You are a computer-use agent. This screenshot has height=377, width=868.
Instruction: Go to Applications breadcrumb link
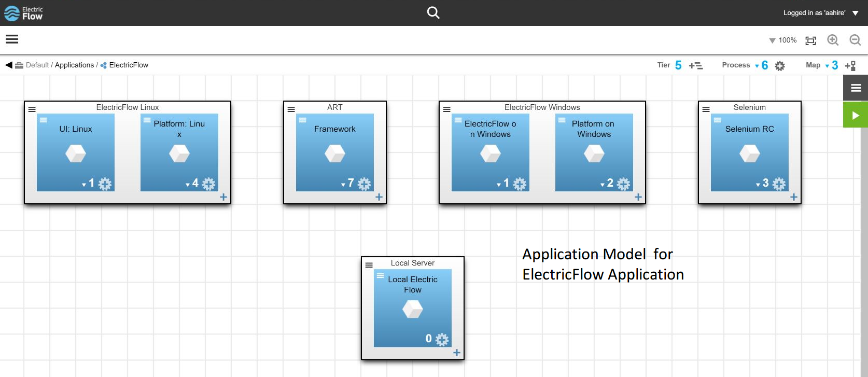pyautogui.click(x=74, y=65)
